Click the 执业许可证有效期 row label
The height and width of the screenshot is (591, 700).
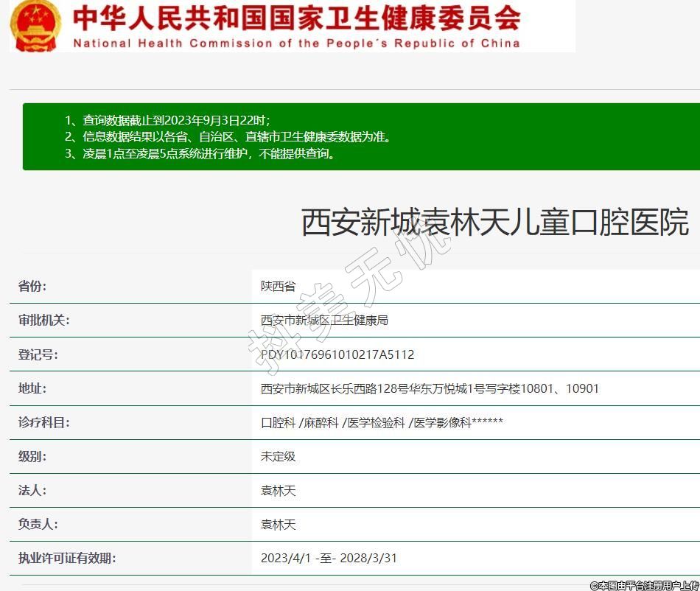click(x=67, y=558)
